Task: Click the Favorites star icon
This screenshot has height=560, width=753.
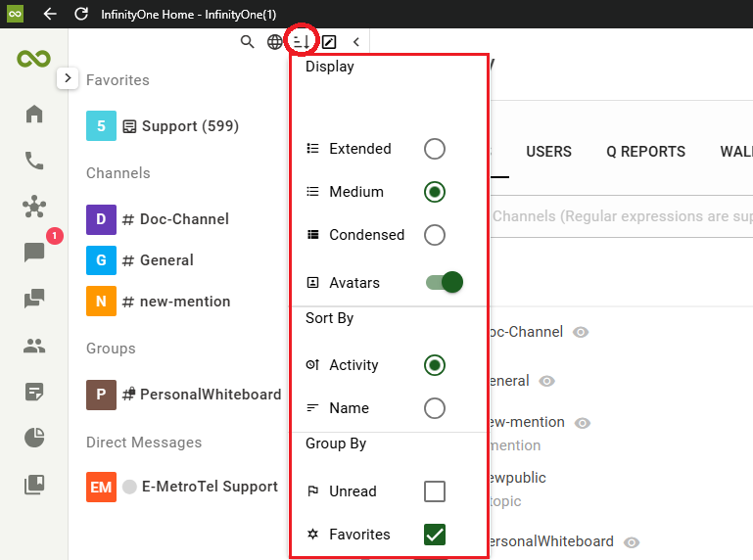Action: point(312,535)
